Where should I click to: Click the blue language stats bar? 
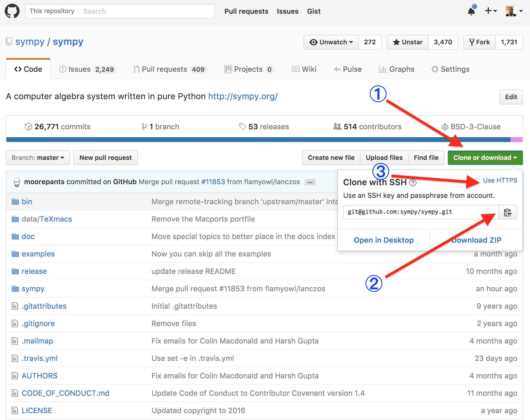point(238,140)
